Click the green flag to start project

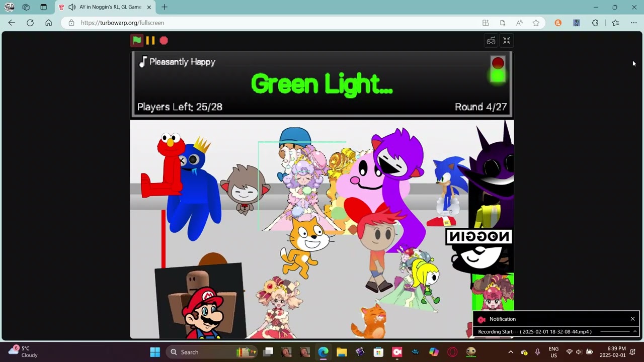[x=137, y=41]
